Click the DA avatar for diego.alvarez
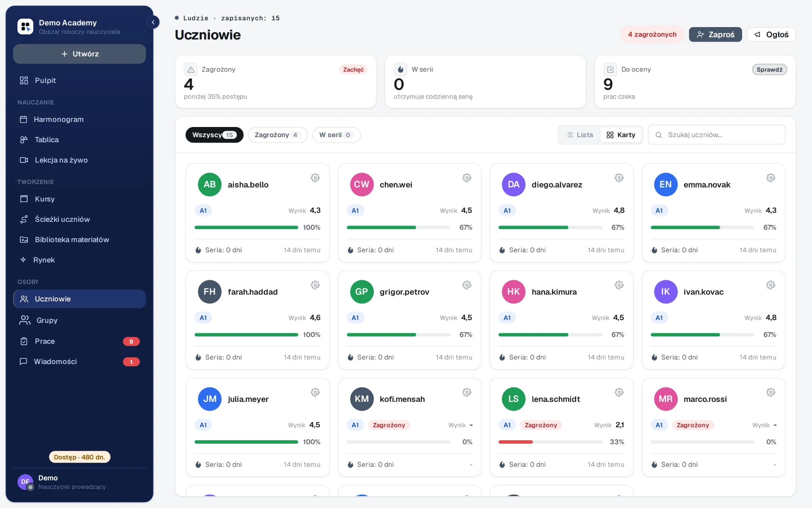Viewport: 812px width, 508px height. (x=513, y=185)
